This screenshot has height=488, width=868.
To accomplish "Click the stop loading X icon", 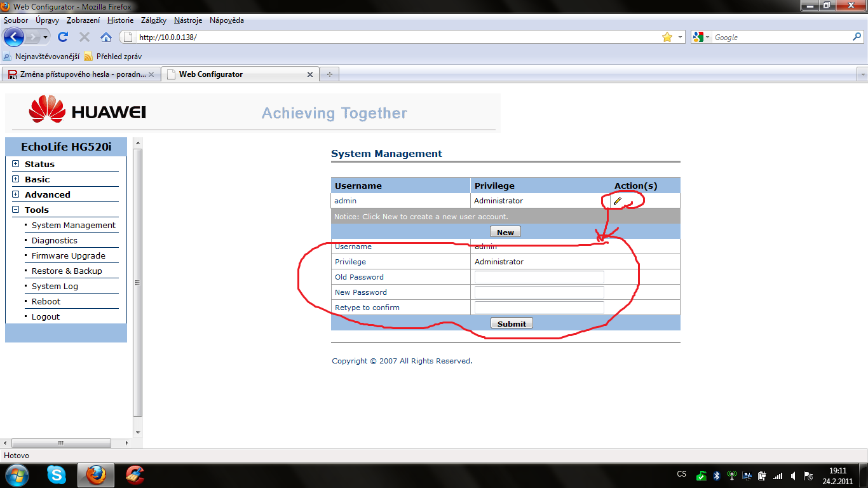I will click(85, 37).
